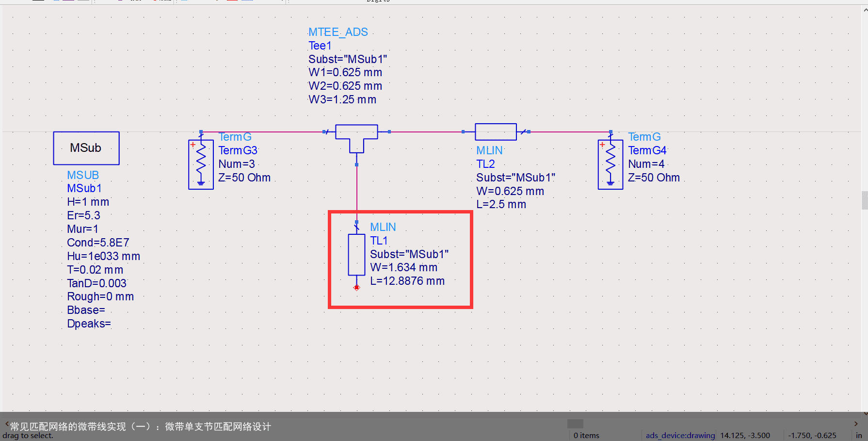The width and height of the screenshot is (868, 441).
Task: Click the 'in' units indicator
Action: pyautogui.click(x=859, y=435)
